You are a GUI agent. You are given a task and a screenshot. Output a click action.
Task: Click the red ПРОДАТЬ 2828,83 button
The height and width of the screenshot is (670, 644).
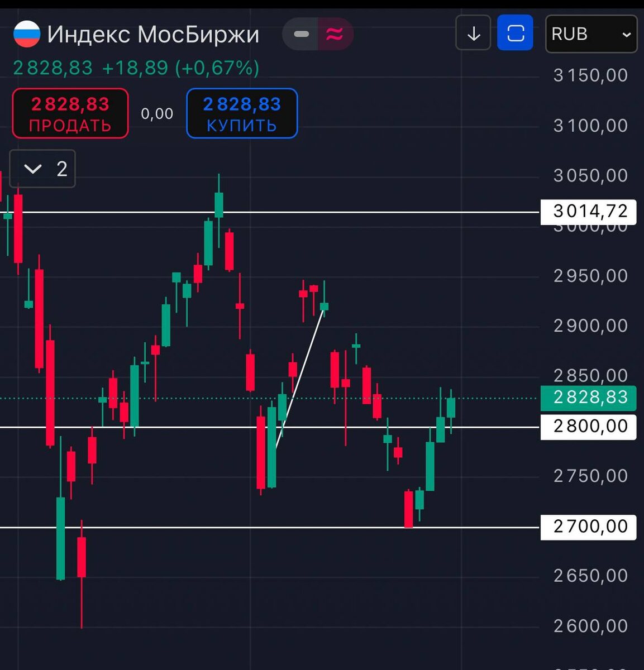pos(70,113)
